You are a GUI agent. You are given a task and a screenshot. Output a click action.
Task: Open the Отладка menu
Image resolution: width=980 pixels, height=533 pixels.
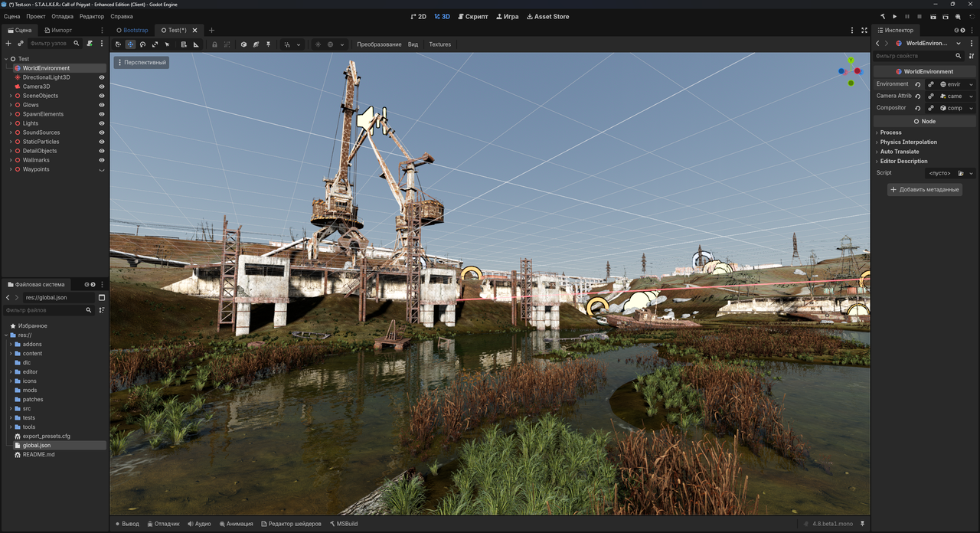point(63,16)
